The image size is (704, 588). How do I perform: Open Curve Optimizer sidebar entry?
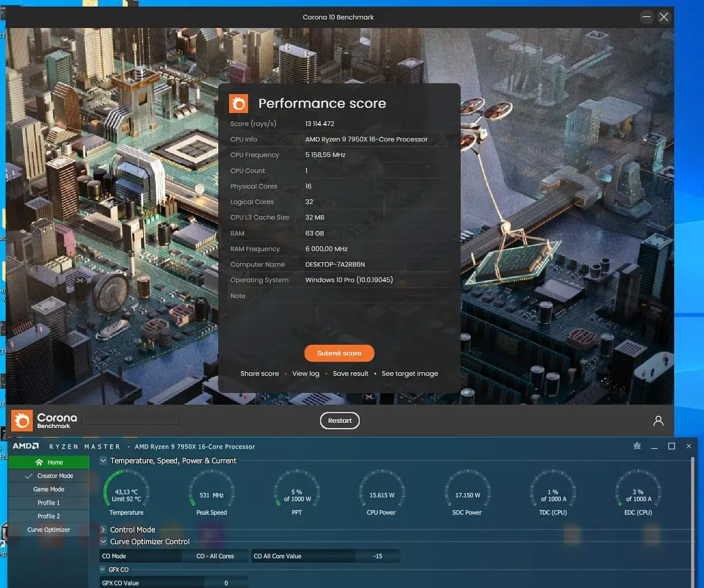[x=48, y=530]
